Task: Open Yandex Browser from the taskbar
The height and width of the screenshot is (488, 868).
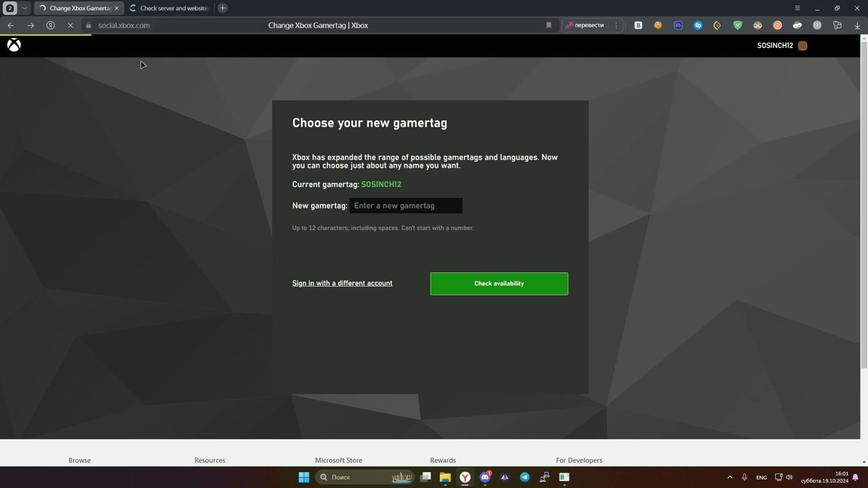Action: [465, 477]
